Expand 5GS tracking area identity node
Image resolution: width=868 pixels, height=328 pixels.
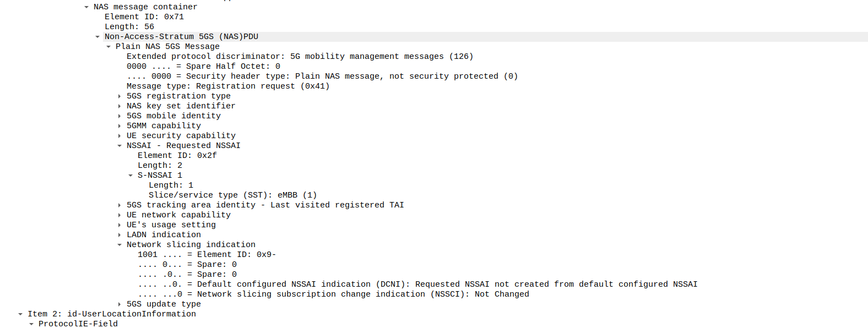click(120, 205)
